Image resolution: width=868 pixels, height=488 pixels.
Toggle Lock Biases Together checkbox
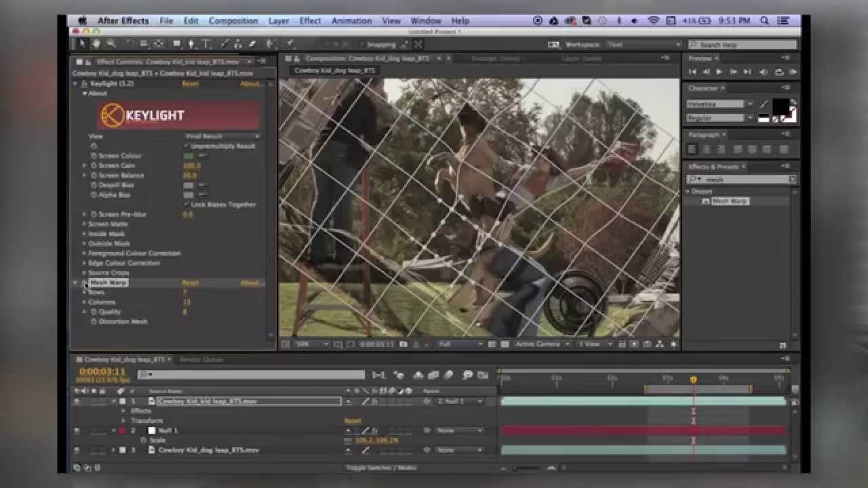point(186,204)
